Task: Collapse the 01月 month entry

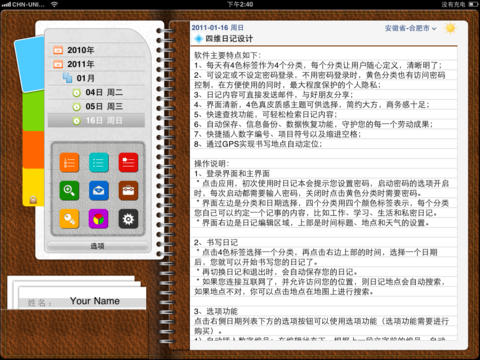Action: pos(96,78)
